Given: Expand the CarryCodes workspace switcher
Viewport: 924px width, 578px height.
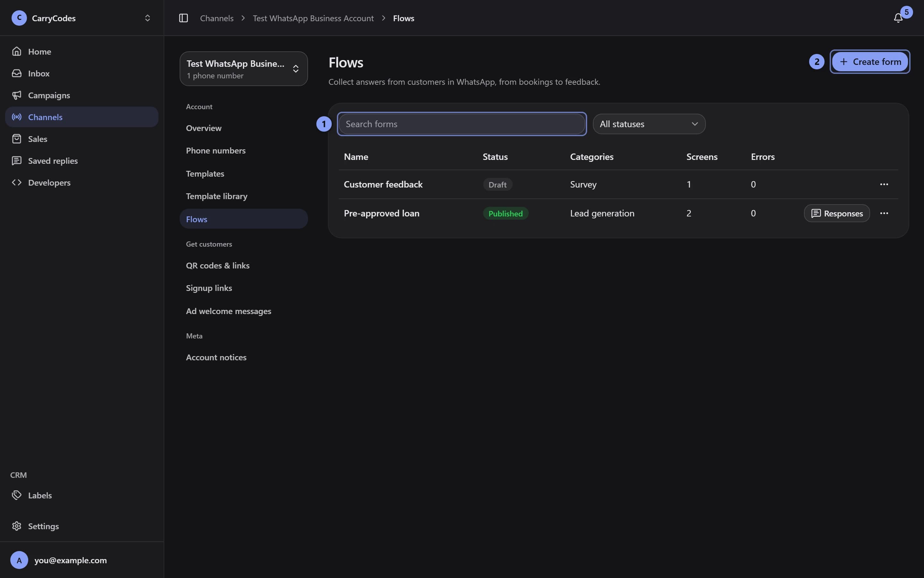Looking at the screenshot, I should pos(147,18).
